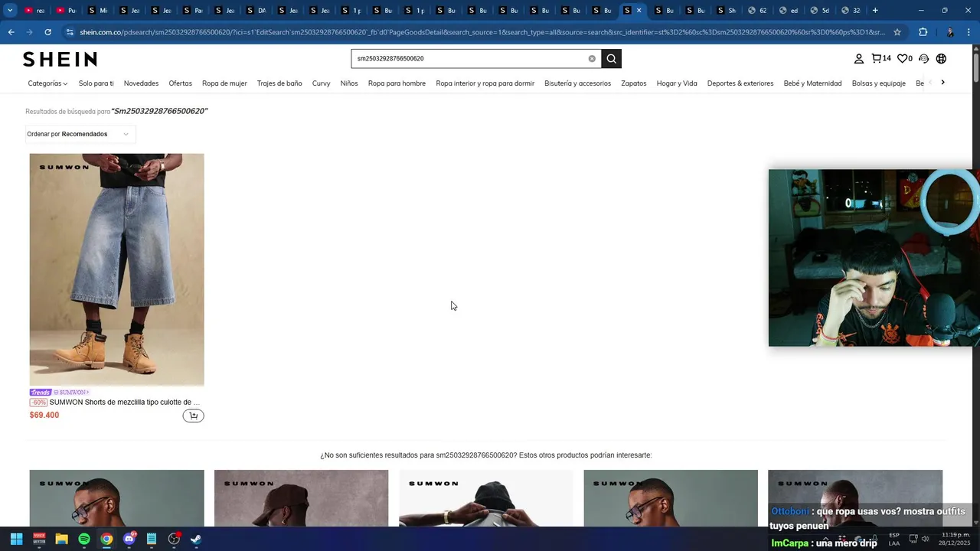
Task: Open the Trajes de baño category
Action: (279, 83)
